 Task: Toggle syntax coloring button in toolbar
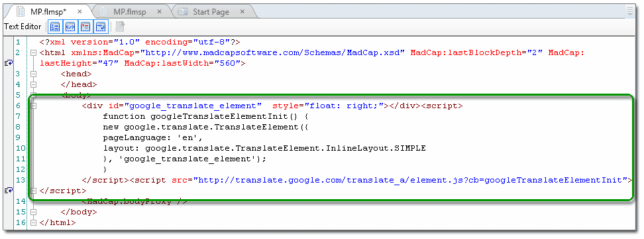click(x=71, y=27)
